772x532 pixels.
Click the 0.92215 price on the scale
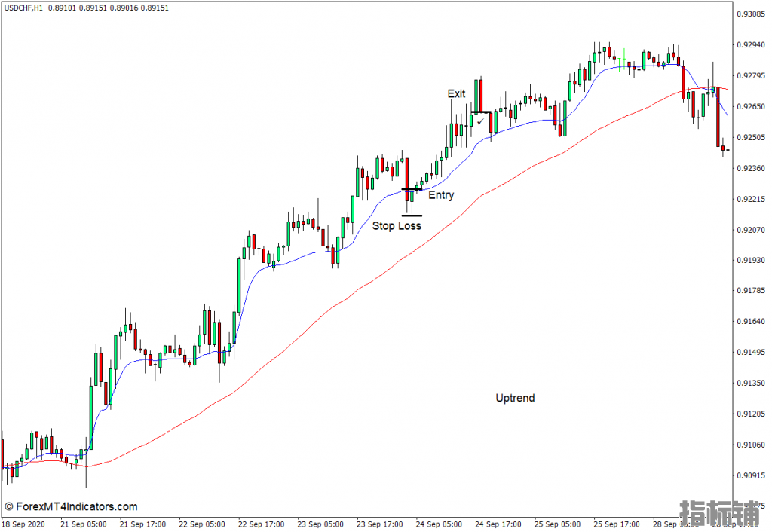tap(751, 199)
